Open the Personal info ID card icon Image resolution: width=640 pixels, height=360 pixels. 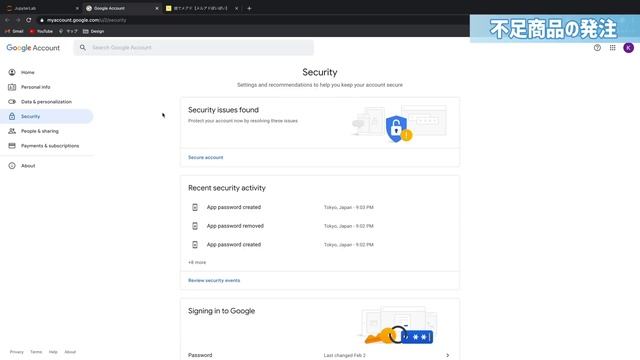coord(12,87)
